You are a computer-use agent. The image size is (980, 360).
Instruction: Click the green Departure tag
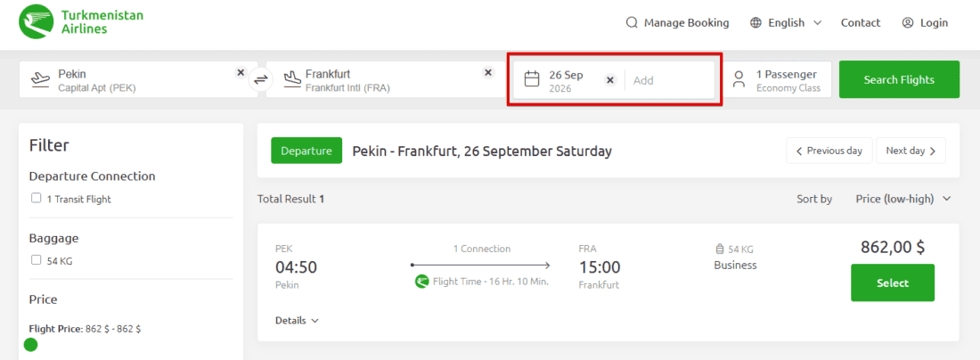click(x=306, y=151)
